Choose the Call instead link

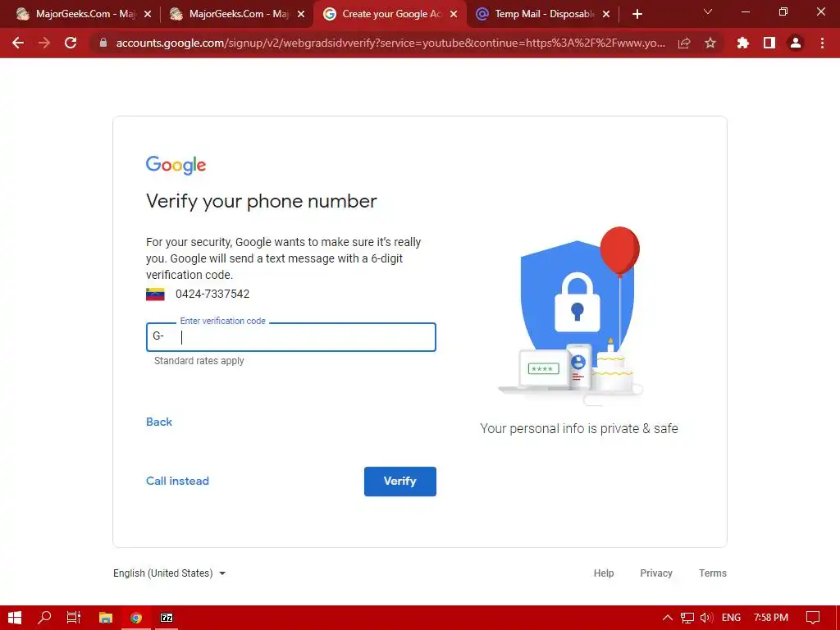(x=177, y=481)
